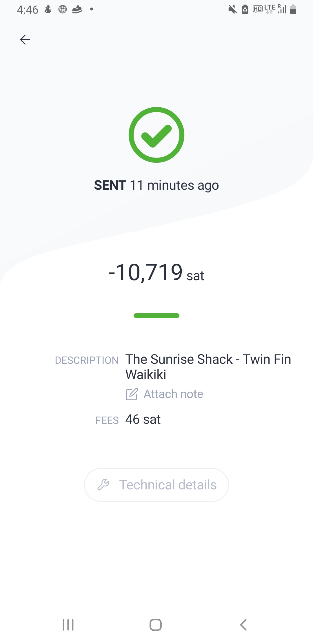Click the SENT 11 minutes ago status

click(156, 185)
